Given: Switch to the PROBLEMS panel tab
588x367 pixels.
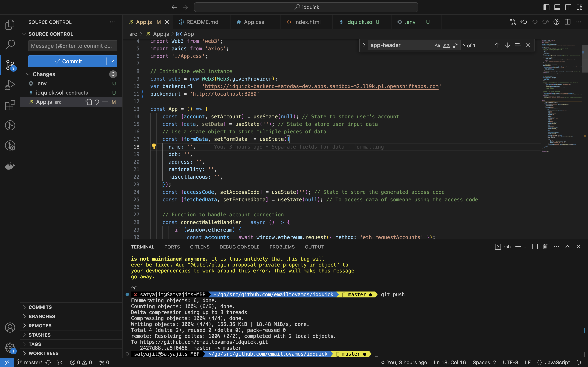Looking at the screenshot, I should tap(282, 247).
